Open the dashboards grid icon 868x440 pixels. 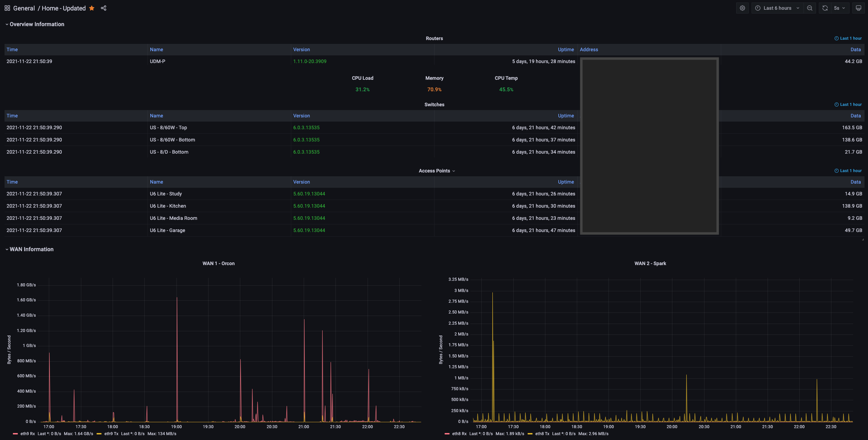[7, 8]
